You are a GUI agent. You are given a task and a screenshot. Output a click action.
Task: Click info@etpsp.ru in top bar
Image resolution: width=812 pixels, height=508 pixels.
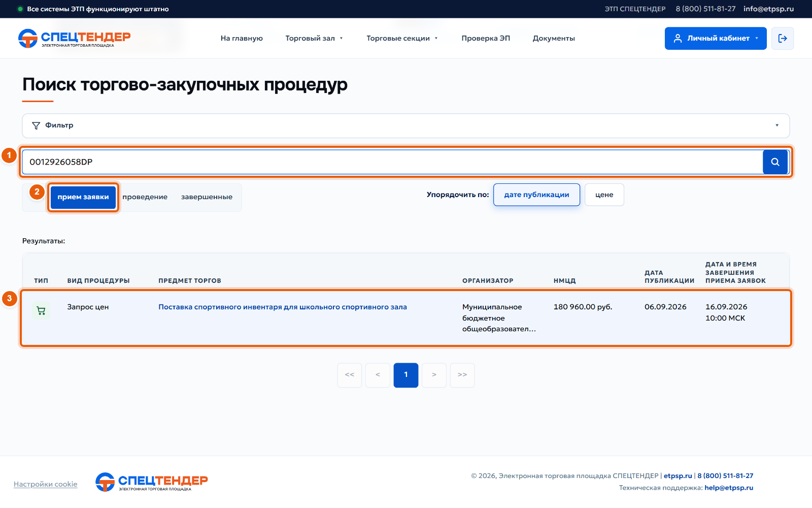coord(768,9)
